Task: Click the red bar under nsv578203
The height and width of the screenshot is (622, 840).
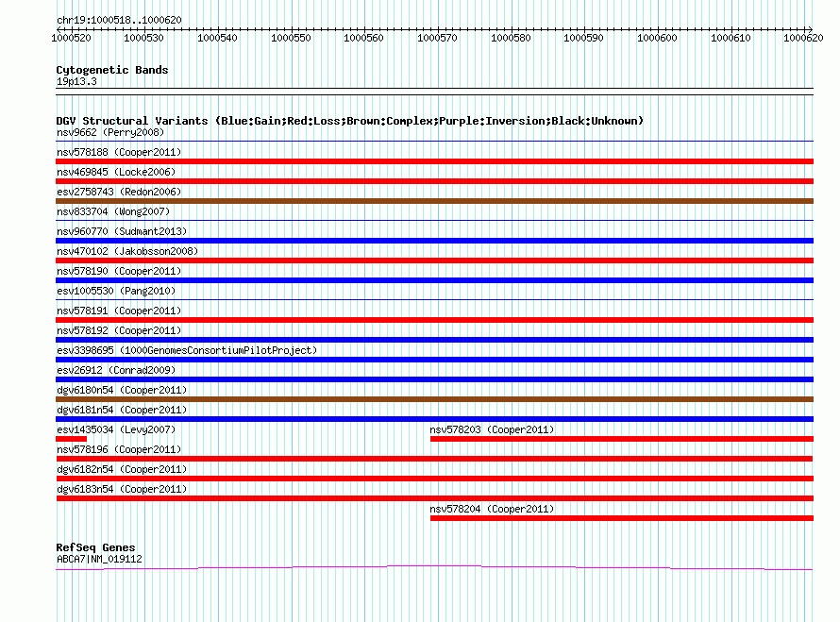Action: click(x=621, y=439)
